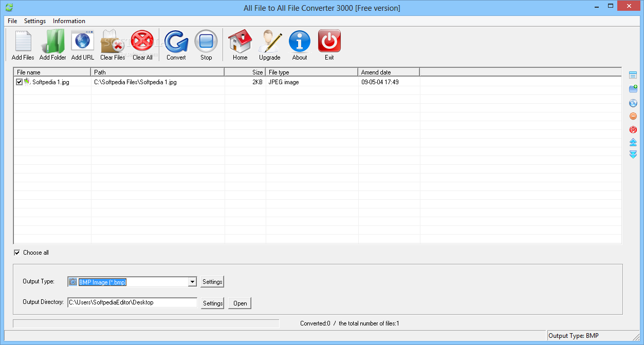Screen dimensions: 644x345
Task: Move file up using sidebar double-arrow icon
Action: tap(633, 142)
